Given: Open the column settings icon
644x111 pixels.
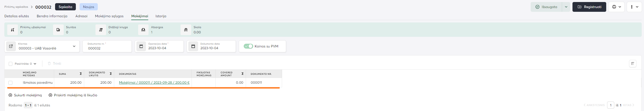Looking at the screenshot, I should click(632, 64).
